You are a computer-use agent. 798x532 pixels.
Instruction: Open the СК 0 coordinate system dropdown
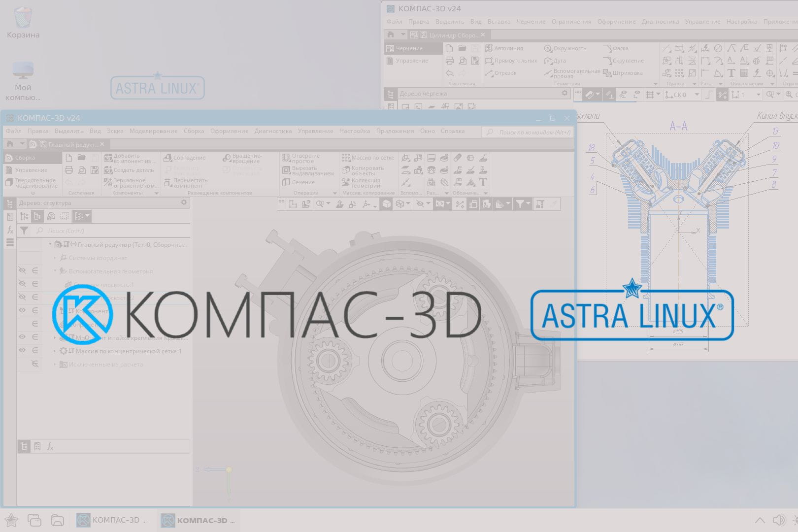click(697, 95)
